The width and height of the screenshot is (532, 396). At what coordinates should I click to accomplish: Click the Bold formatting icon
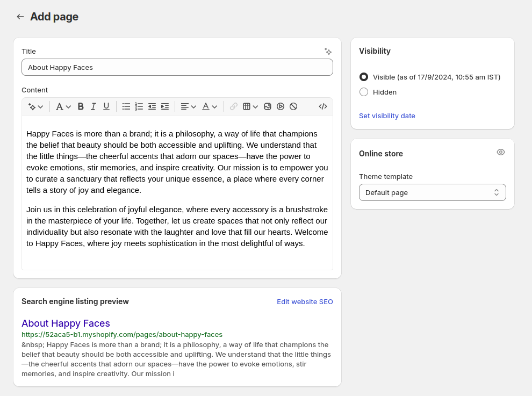[81, 106]
